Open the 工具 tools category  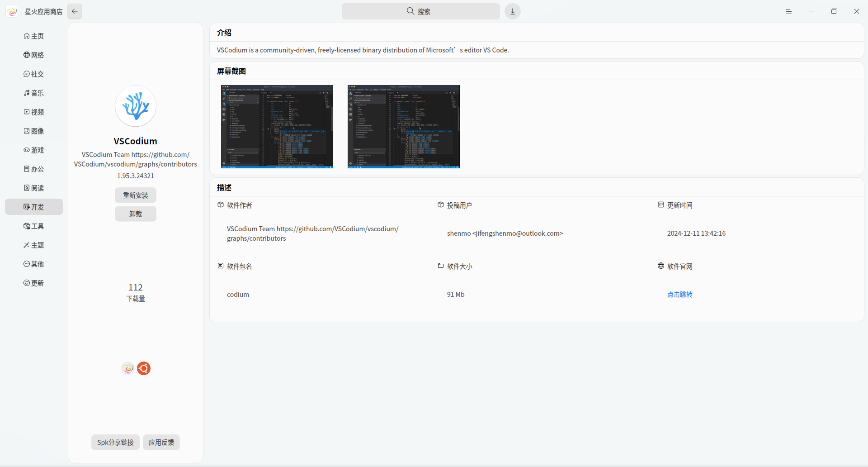point(34,226)
